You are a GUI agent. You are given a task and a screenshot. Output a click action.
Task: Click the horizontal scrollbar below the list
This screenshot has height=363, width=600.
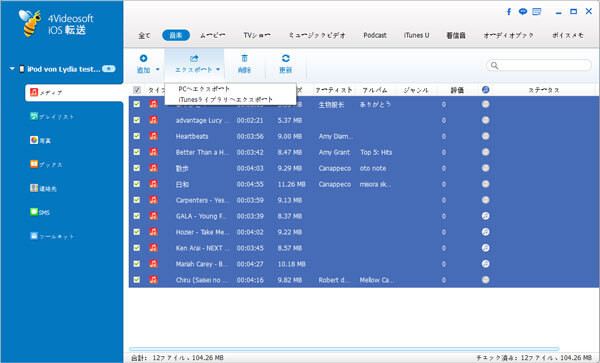[344, 349]
